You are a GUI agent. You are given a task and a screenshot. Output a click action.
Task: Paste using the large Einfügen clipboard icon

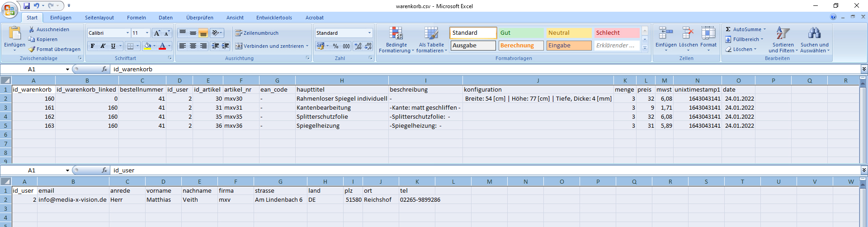pyautogui.click(x=15, y=33)
